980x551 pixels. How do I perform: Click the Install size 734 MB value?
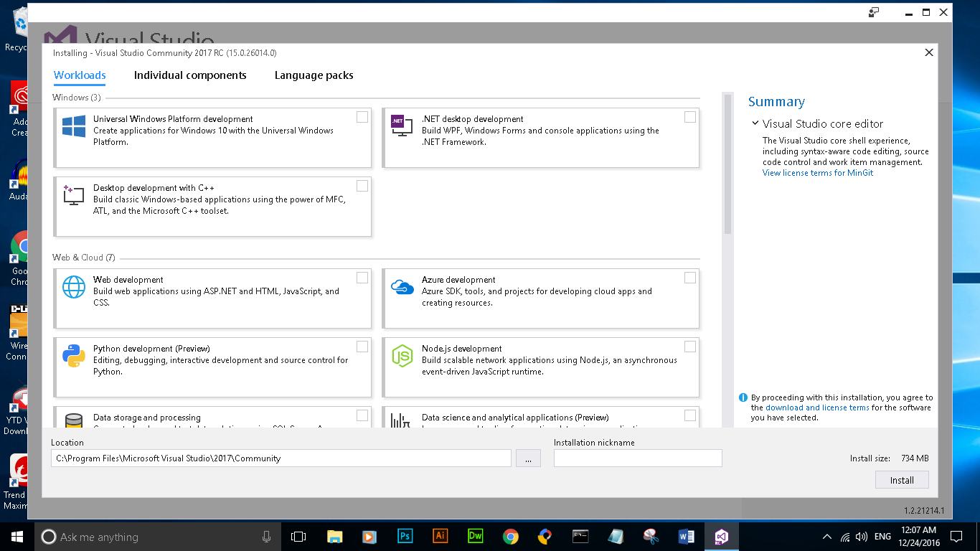pos(915,458)
